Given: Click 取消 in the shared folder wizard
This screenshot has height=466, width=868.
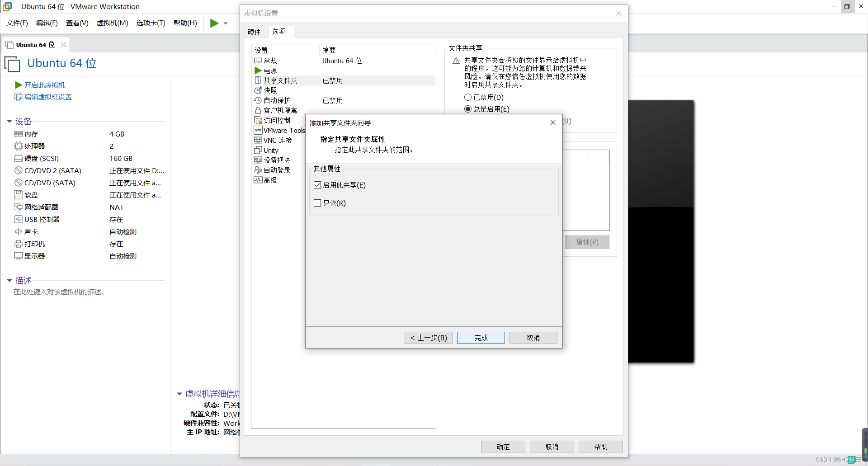Looking at the screenshot, I should click(x=533, y=338).
